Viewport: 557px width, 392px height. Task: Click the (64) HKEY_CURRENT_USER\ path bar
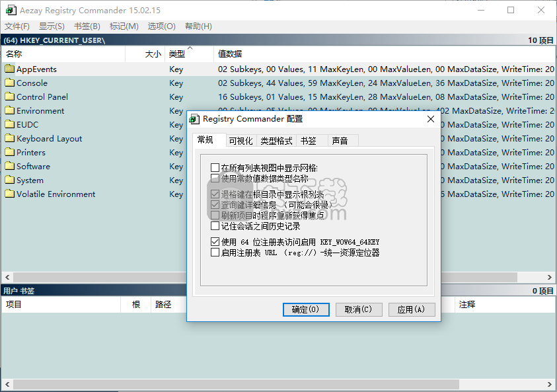coord(279,40)
